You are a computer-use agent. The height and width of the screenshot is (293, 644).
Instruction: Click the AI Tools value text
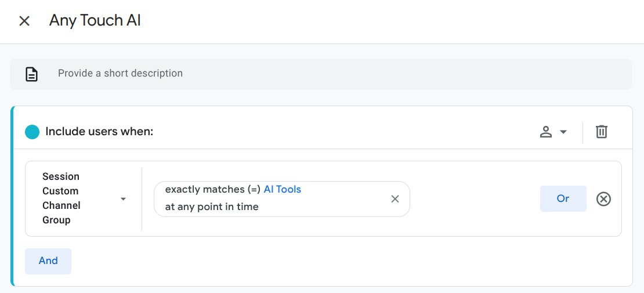coord(283,190)
